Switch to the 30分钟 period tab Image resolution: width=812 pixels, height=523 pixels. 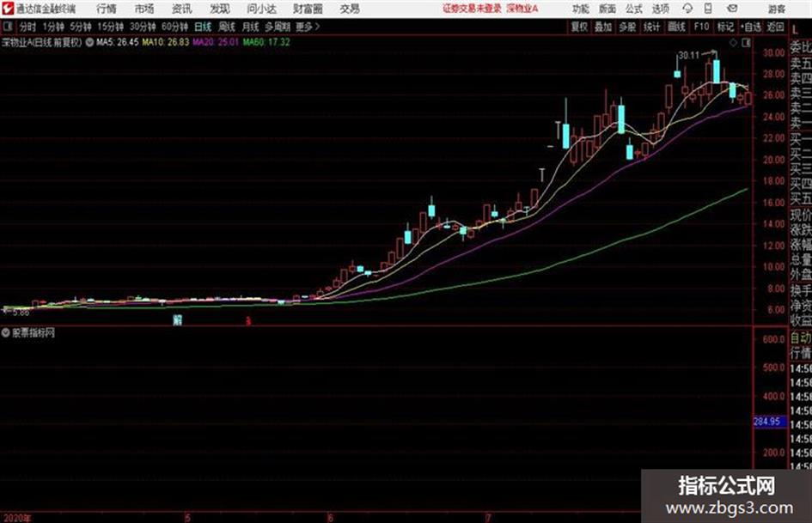click(x=143, y=27)
